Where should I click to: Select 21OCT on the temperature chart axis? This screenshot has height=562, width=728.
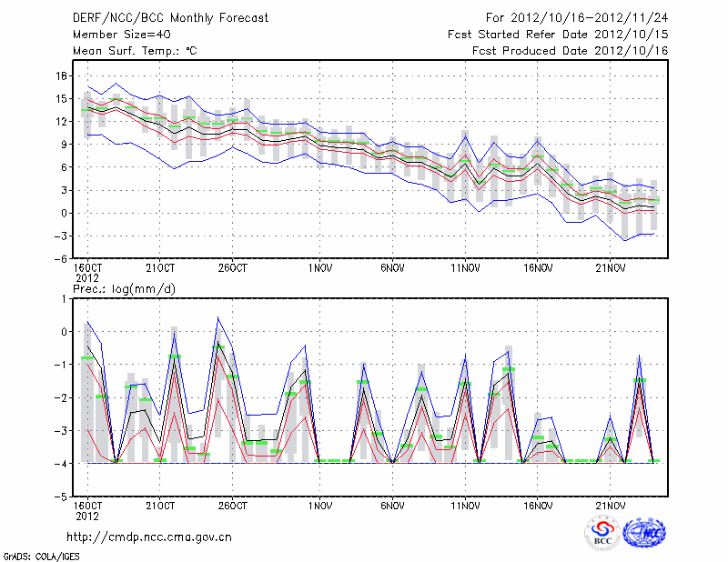pyautogui.click(x=159, y=268)
